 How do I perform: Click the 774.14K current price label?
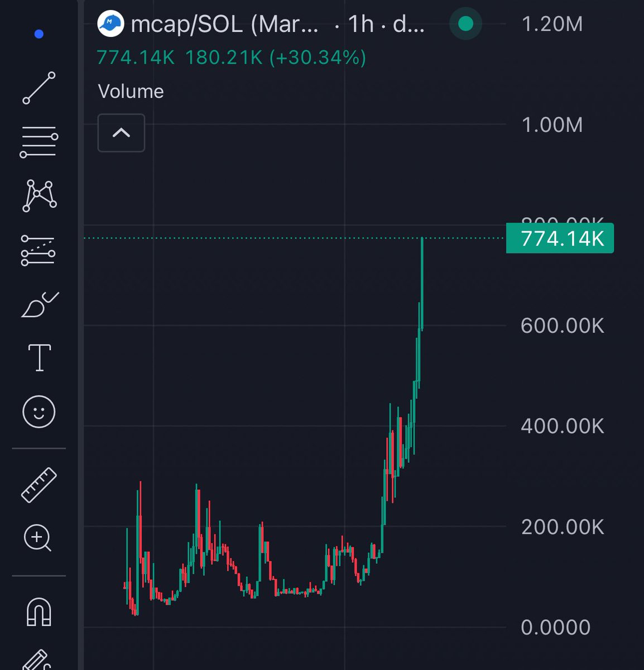(x=560, y=238)
